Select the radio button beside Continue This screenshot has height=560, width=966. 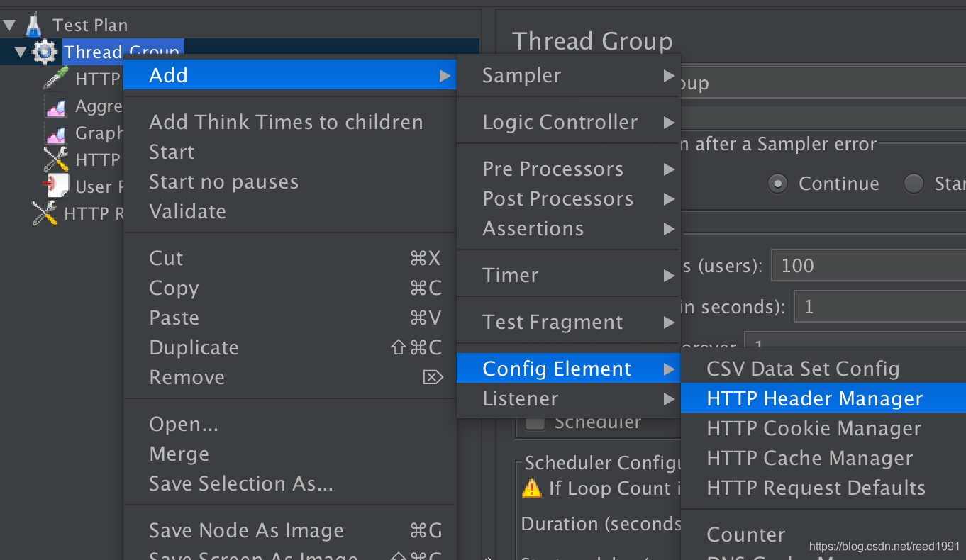point(914,184)
